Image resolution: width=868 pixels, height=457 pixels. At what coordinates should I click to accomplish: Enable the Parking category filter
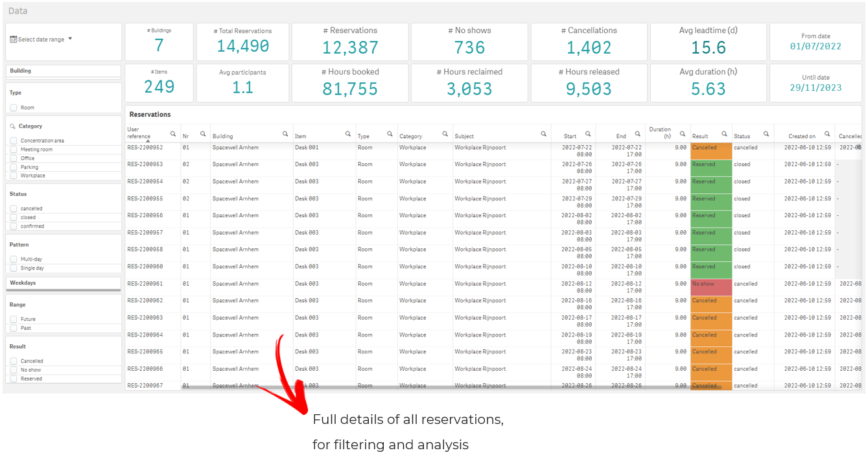(13, 167)
